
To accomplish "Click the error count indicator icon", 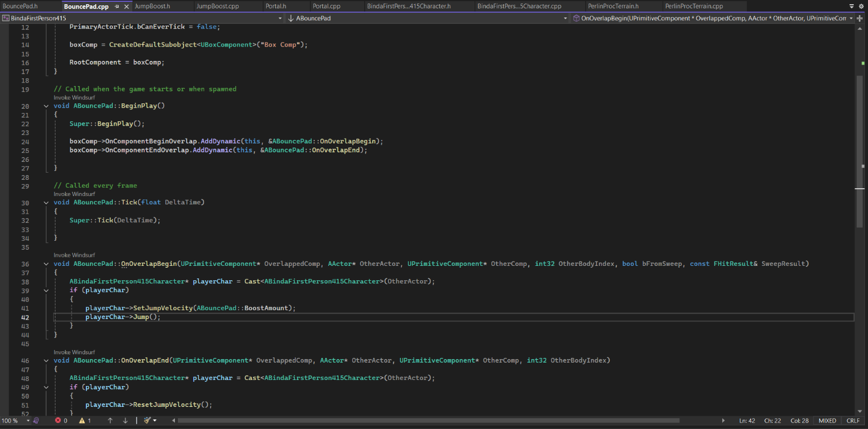I will pyautogui.click(x=58, y=421).
